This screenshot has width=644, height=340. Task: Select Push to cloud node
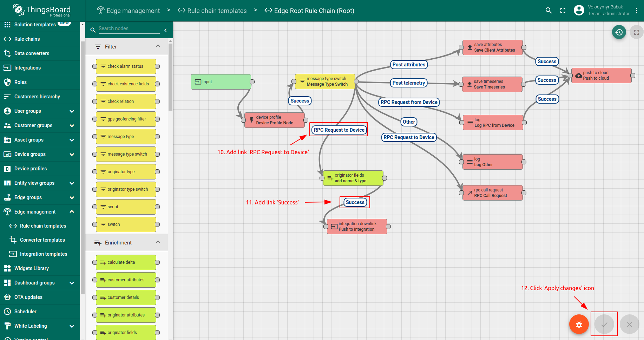[602, 76]
